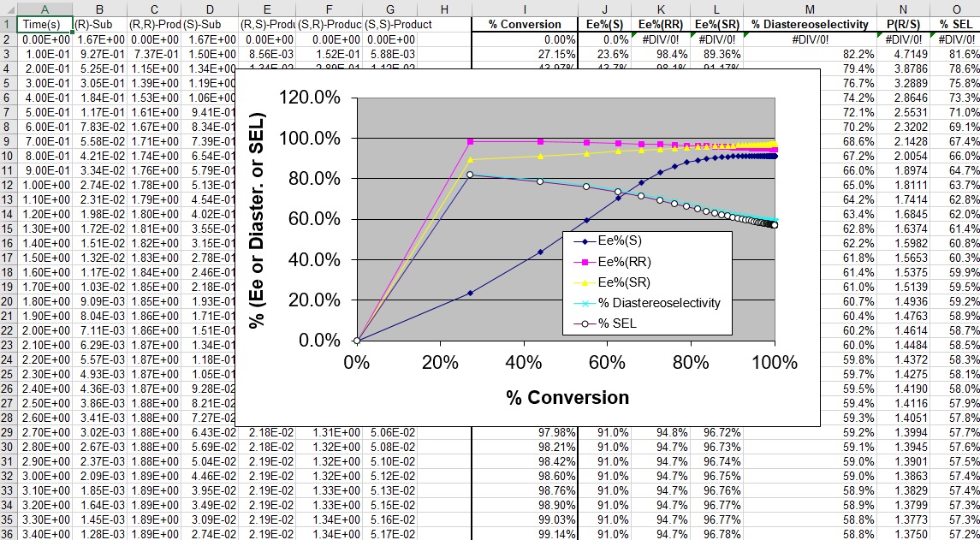The image size is (980, 540).
Task: Select row 36 header
Action: 9,536
